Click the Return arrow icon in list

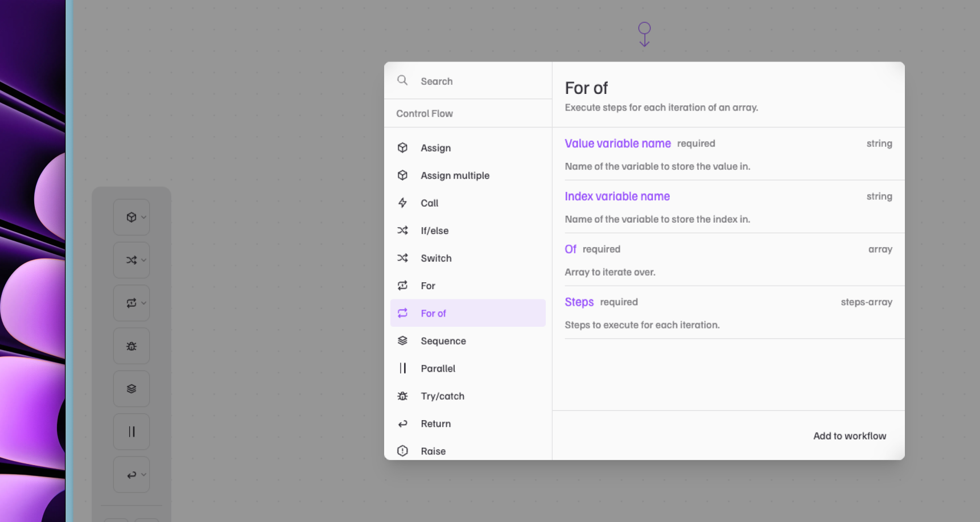coord(402,424)
